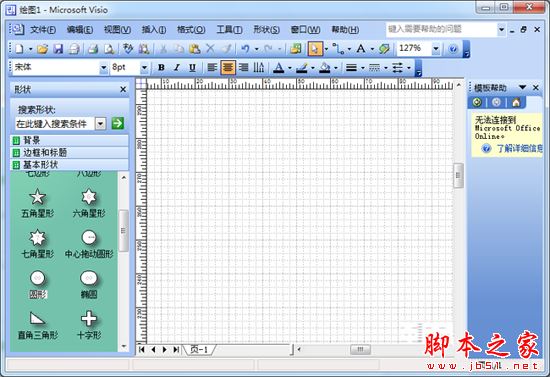Open the Borders and Titles stencil (边框和标题)
This screenshot has width=550, height=377.
tap(69, 153)
